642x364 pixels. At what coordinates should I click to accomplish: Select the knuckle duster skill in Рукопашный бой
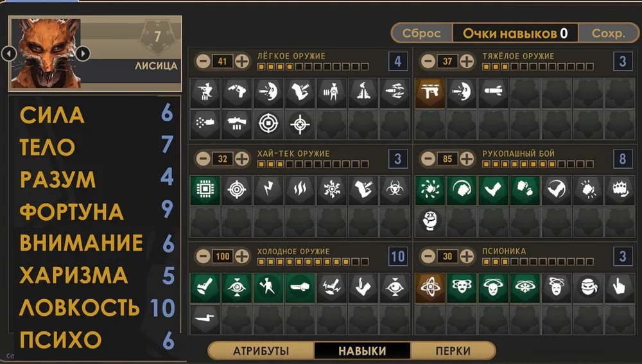[x=619, y=190]
